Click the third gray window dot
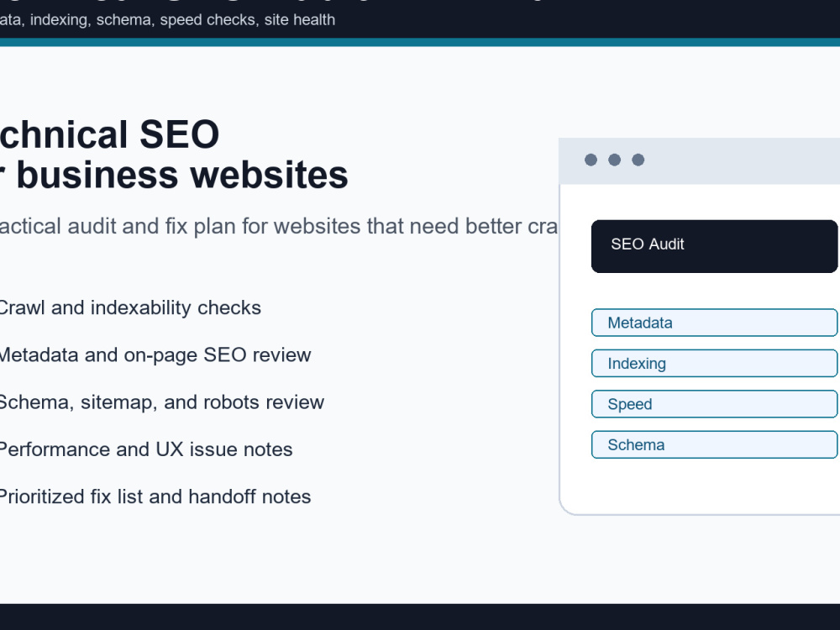The height and width of the screenshot is (630, 840). 638,160
